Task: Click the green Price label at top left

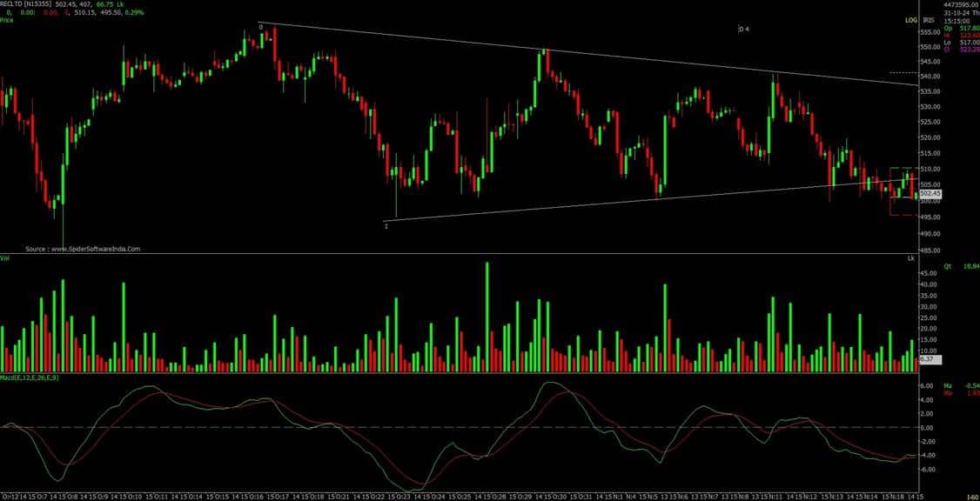Action: point(7,20)
